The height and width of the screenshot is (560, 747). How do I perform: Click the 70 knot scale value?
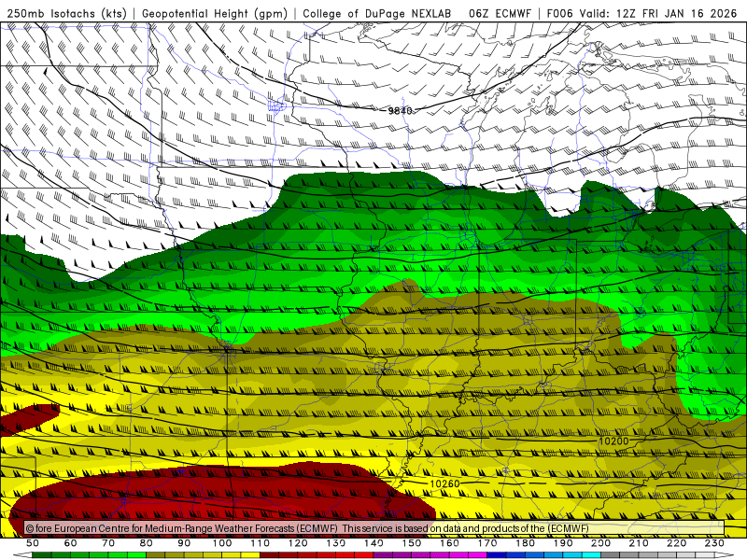tap(108, 543)
